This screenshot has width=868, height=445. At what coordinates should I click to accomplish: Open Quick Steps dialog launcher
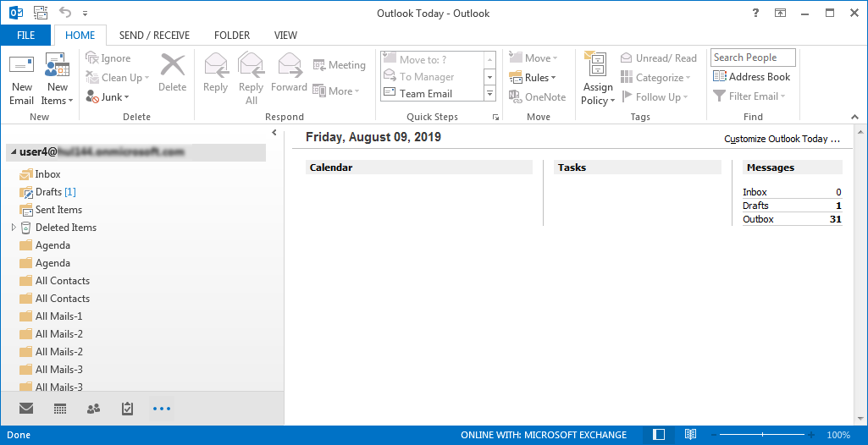(495, 118)
